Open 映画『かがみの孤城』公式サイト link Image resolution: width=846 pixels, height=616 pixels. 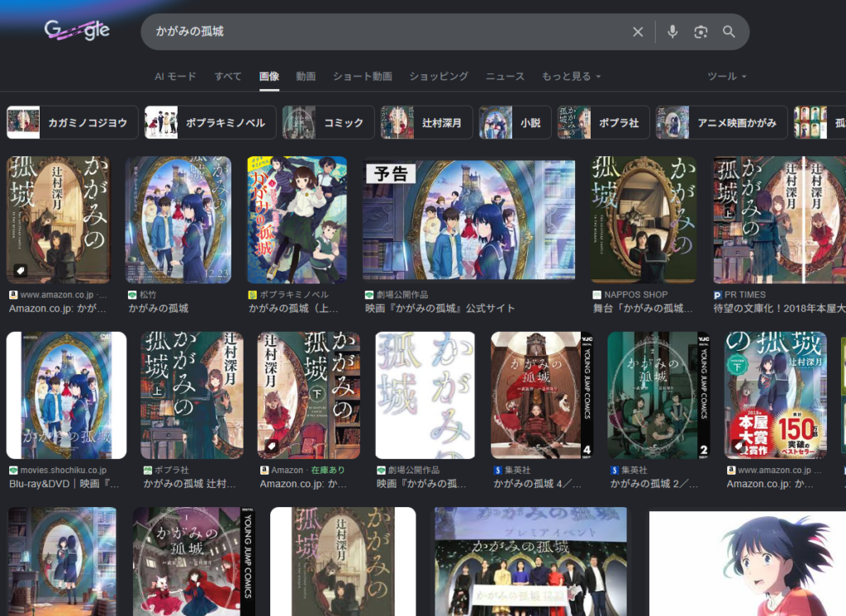click(440, 309)
